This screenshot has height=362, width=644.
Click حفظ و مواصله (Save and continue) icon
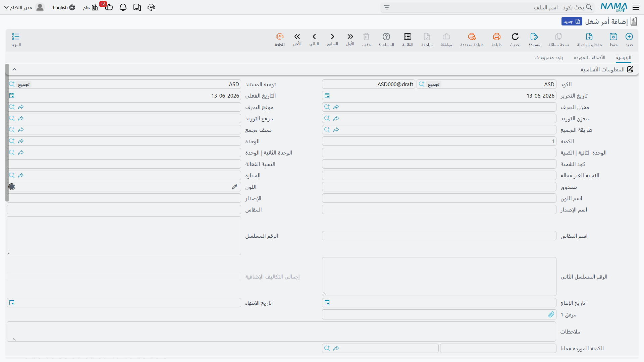[589, 37]
